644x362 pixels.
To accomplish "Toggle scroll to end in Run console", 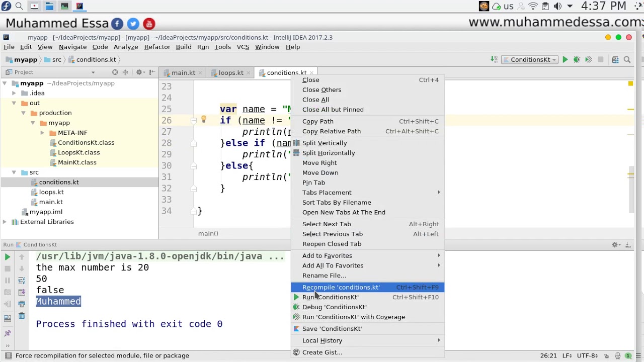I will pos(22,292).
